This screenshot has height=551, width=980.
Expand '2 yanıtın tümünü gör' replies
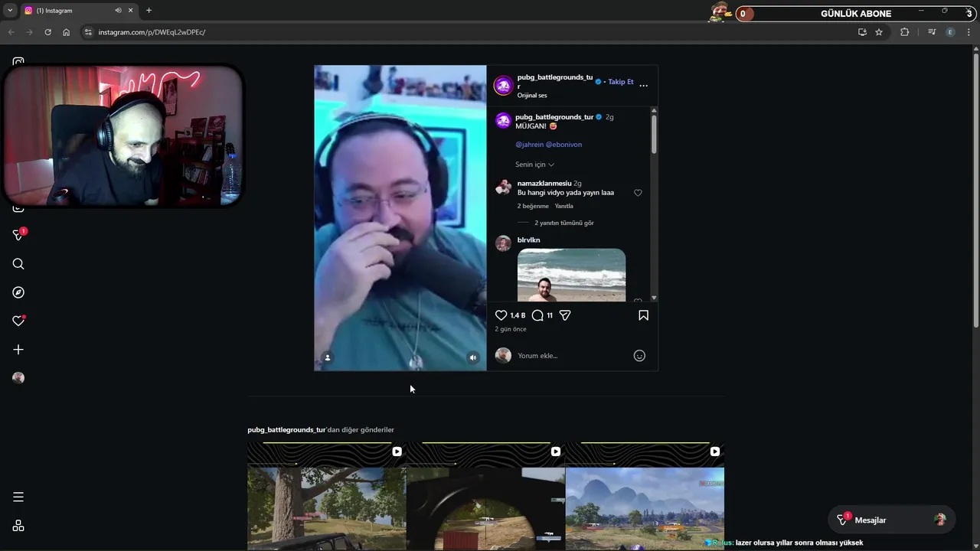pos(564,223)
